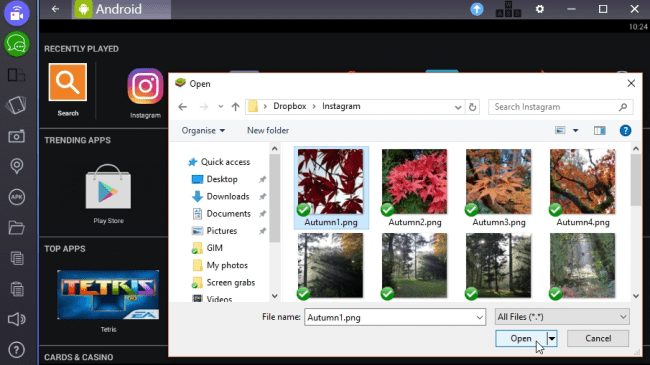Open the recent locations dropdown arrow

click(221, 107)
